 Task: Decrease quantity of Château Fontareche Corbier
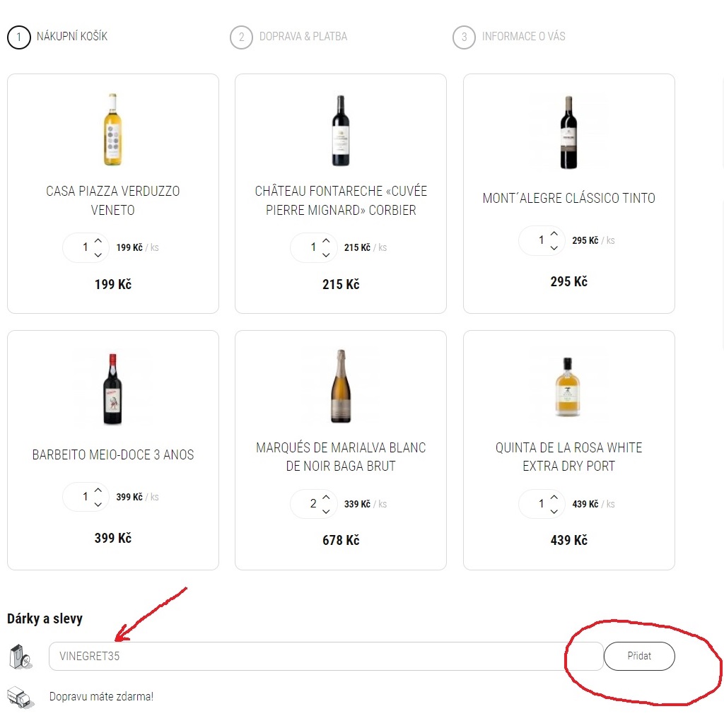click(326, 255)
